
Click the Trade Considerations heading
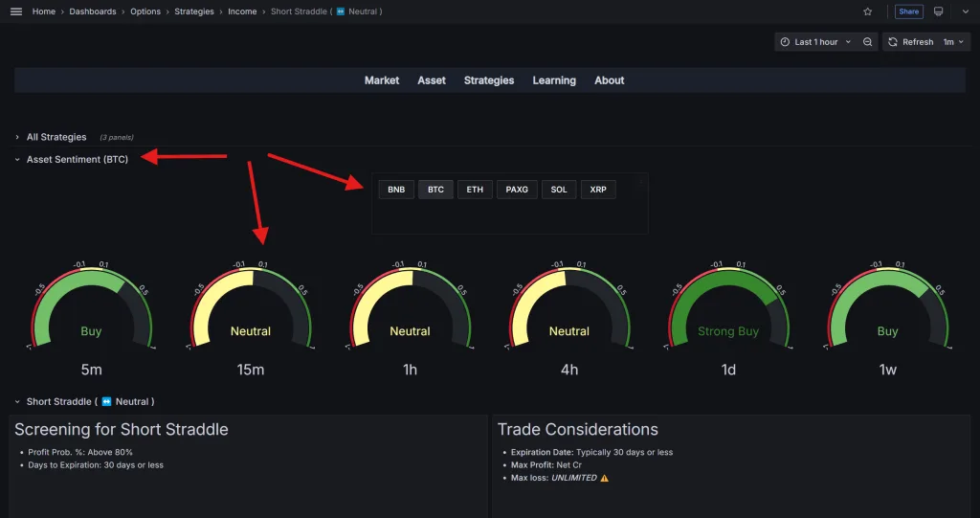coord(577,429)
